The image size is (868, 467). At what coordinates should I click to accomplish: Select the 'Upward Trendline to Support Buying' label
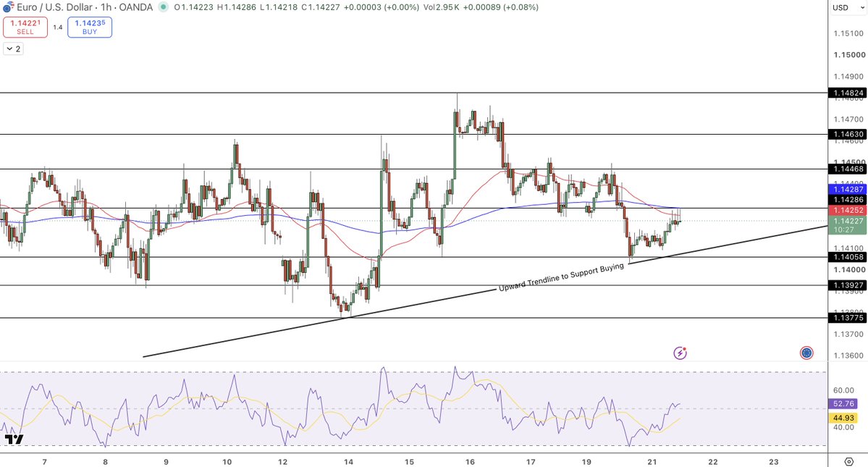[x=561, y=277]
